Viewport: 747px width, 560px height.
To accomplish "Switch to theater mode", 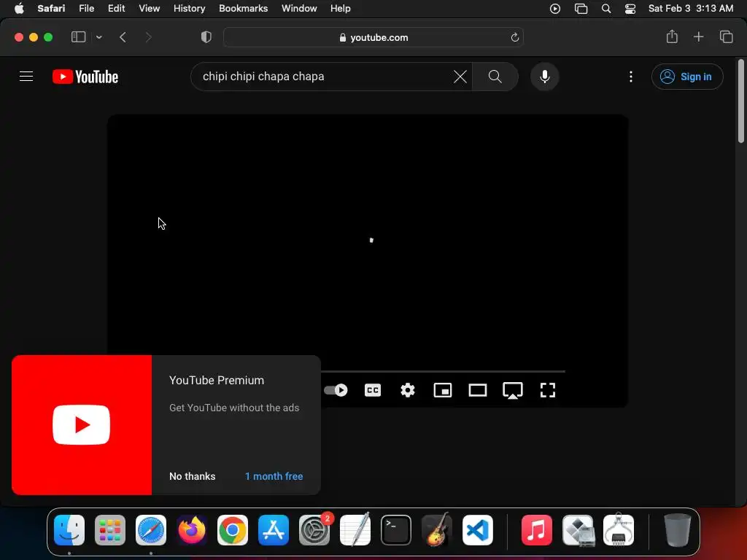I will (x=477, y=390).
